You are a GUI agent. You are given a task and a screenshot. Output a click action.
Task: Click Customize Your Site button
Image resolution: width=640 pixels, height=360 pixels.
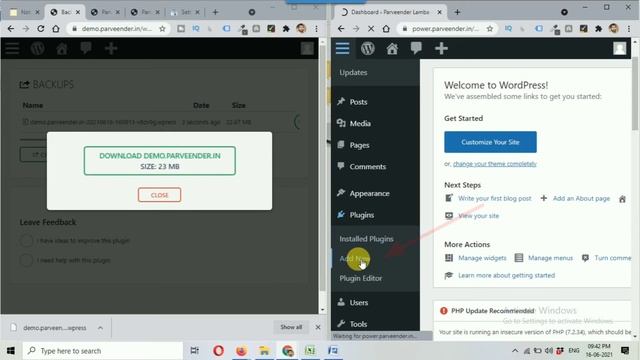490,142
